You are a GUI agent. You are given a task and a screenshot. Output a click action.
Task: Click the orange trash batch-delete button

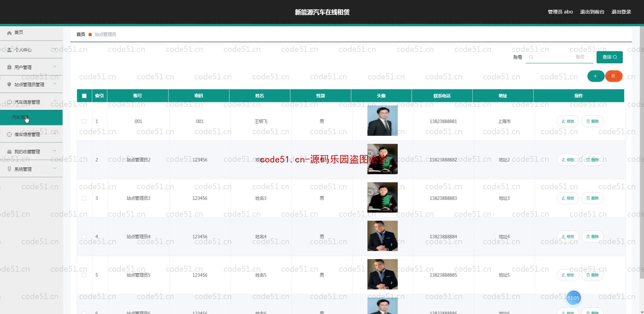(x=614, y=76)
